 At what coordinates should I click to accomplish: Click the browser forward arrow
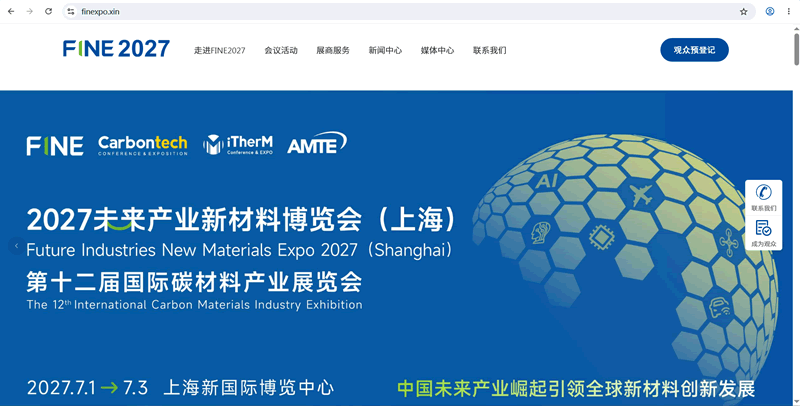point(30,11)
